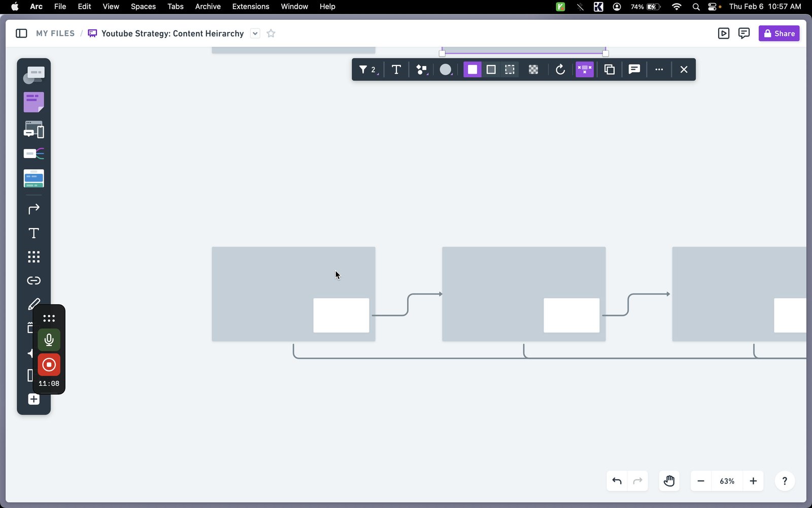Click the rotate icon in toolbar
This screenshot has width=812, height=508.
560,70
